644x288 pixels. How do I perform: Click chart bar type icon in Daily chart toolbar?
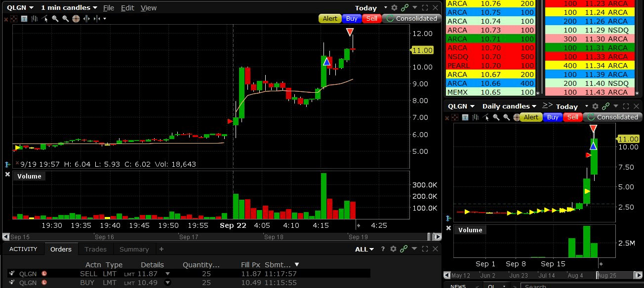pyautogui.click(x=476, y=117)
